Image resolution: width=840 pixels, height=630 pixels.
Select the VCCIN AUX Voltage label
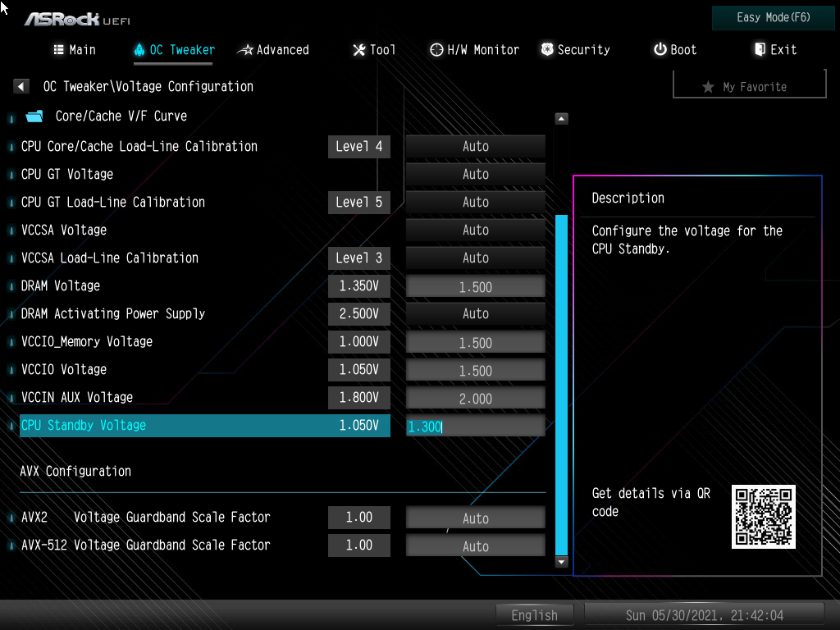pos(77,397)
